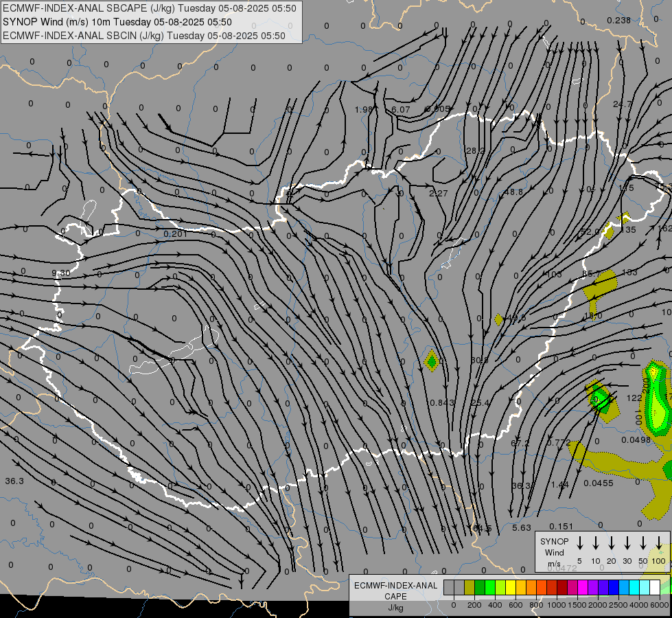Click the map value 0.151

pos(561,526)
